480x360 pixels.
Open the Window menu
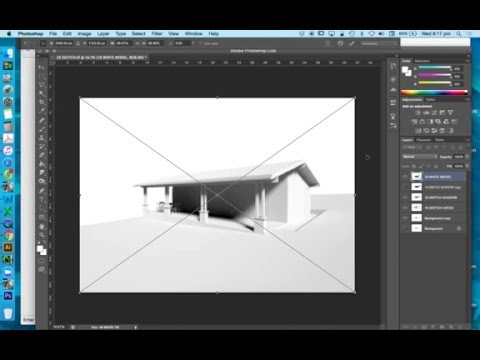(194, 34)
